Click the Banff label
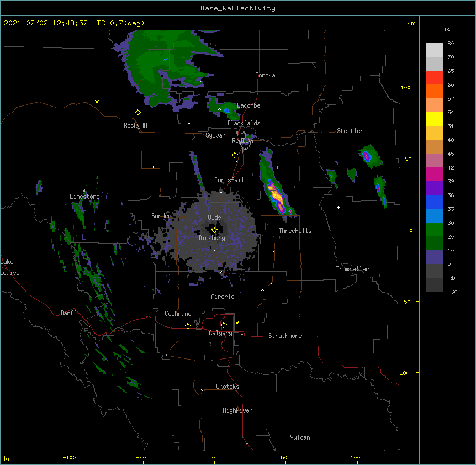Viewport: 476px width, 465px height. [68, 313]
